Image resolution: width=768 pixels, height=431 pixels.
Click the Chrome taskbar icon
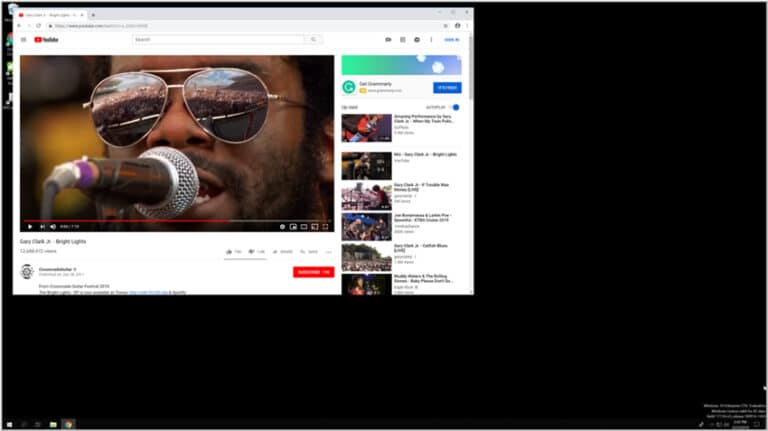[68, 424]
